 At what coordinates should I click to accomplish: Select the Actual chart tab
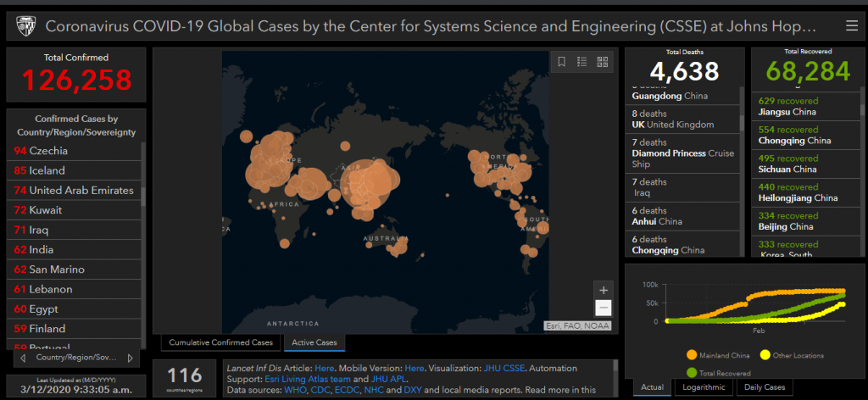(652, 387)
